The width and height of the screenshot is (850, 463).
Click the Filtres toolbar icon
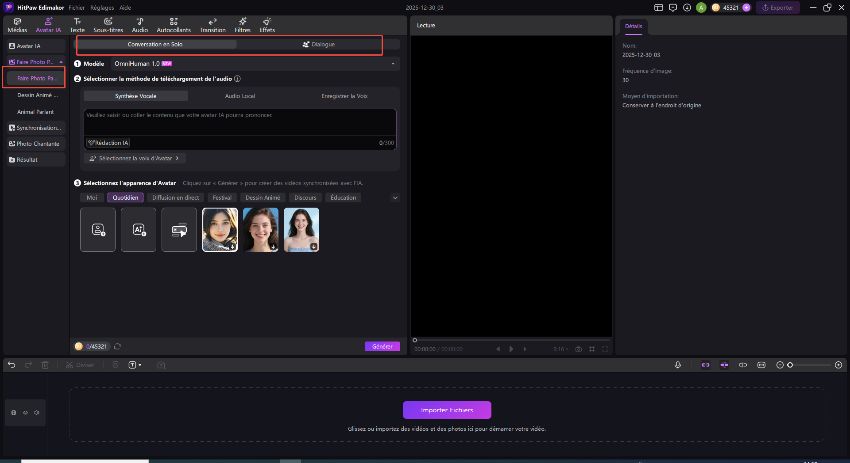pyautogui.click(x=242, y=24)
